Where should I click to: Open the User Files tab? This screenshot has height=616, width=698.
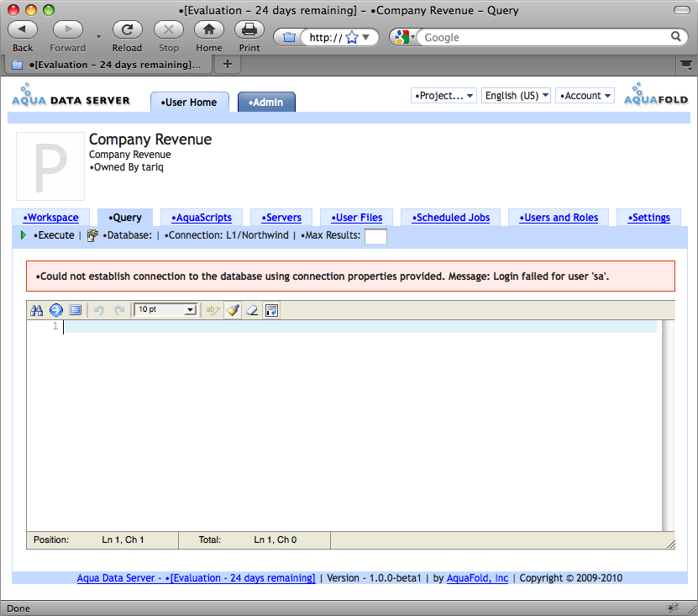[357, 218]
